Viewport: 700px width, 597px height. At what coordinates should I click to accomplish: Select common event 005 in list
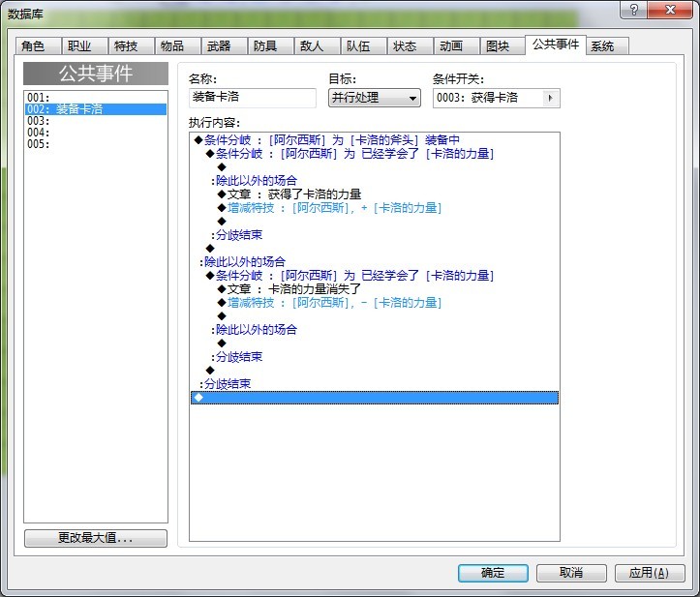[96, 144]
